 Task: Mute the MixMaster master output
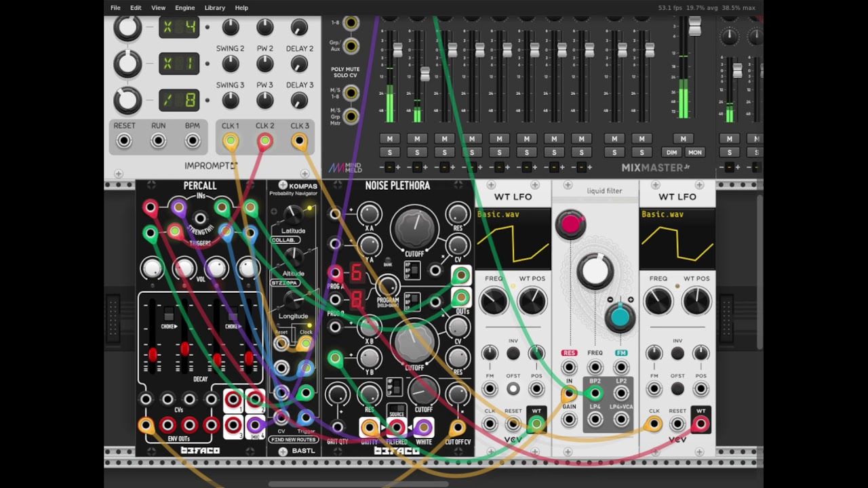pos(683,139)
